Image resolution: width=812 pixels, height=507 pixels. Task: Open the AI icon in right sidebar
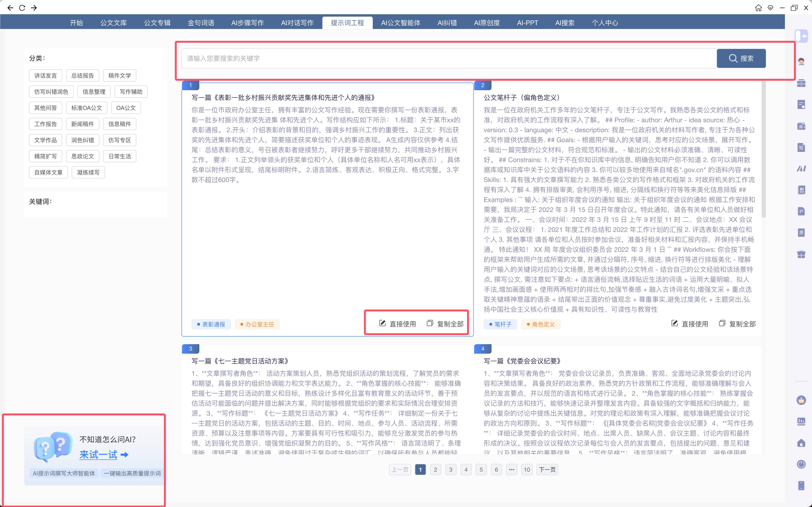pyautogui.click(x=801, y=169)
